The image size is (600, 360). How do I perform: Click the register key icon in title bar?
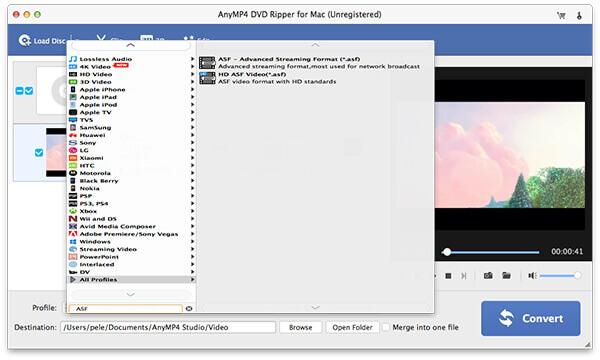pos(579,15)
